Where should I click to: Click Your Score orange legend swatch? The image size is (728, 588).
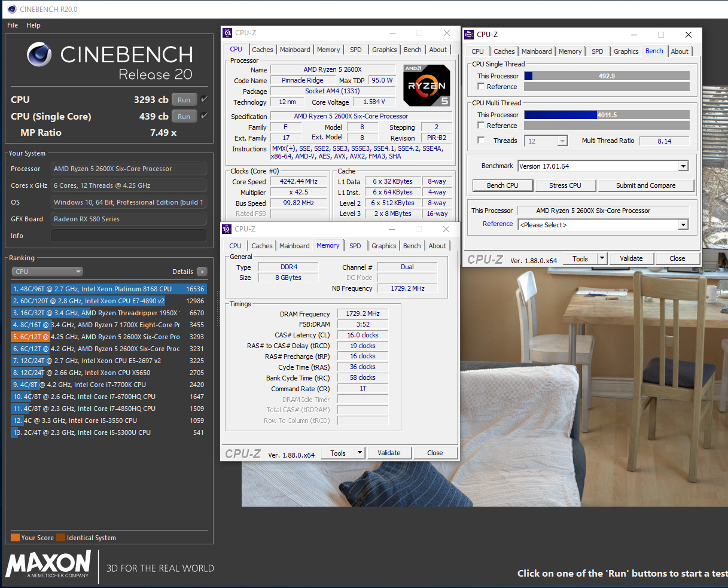tap(15, 538)
